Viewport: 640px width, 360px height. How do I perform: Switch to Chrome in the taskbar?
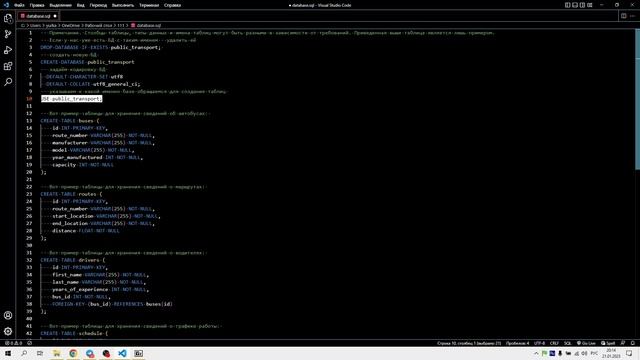click(73, 353)
